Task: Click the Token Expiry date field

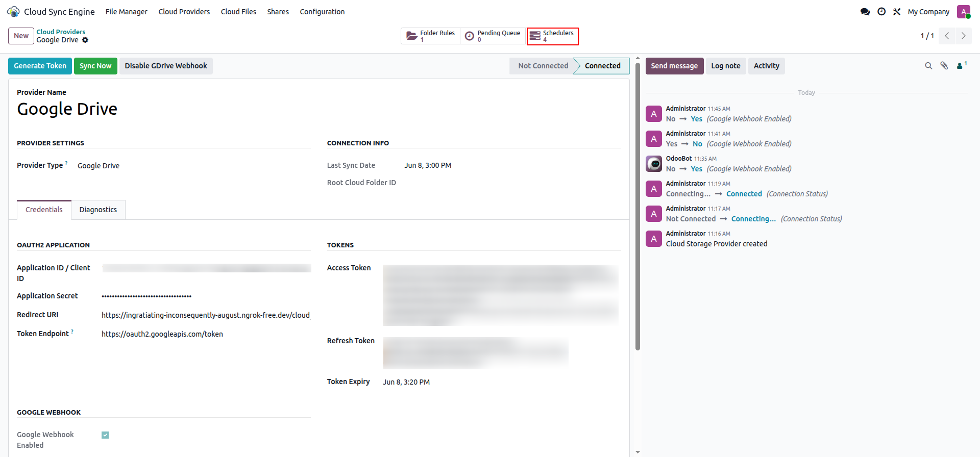Action: click(406, 382)
